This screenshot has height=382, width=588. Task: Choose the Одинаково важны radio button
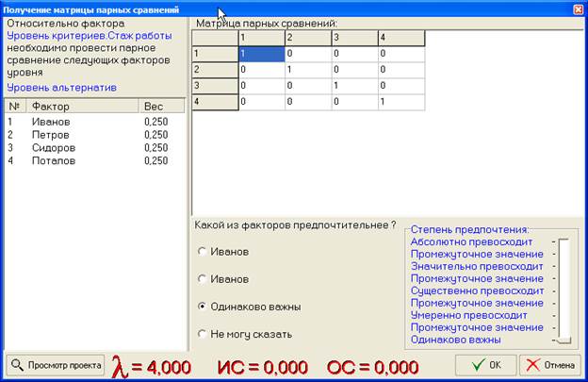pos(203,307)
